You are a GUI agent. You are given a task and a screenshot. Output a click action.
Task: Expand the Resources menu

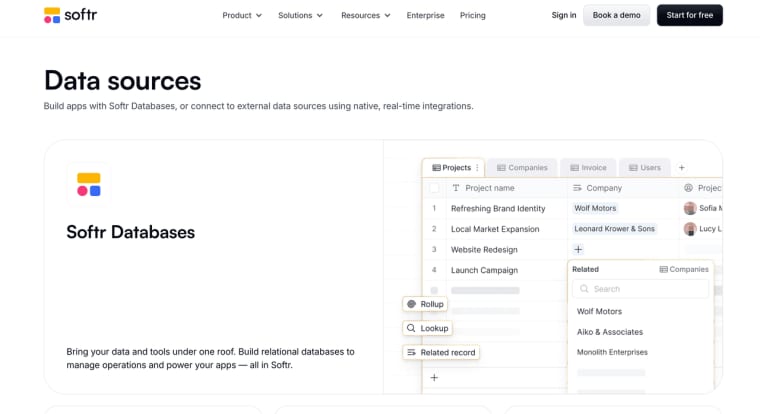[365, 16]
